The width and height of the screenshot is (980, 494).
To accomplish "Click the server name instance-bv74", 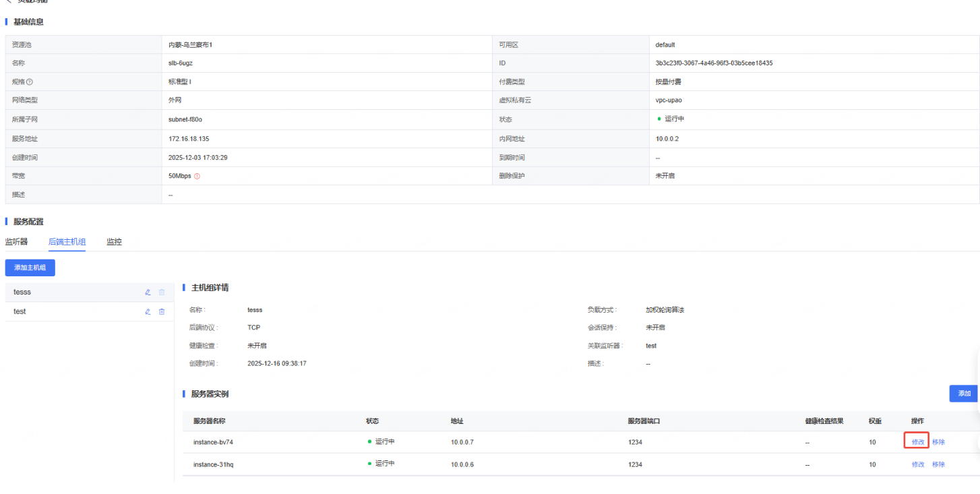I will pyautogui.click(x=213, y=442).
